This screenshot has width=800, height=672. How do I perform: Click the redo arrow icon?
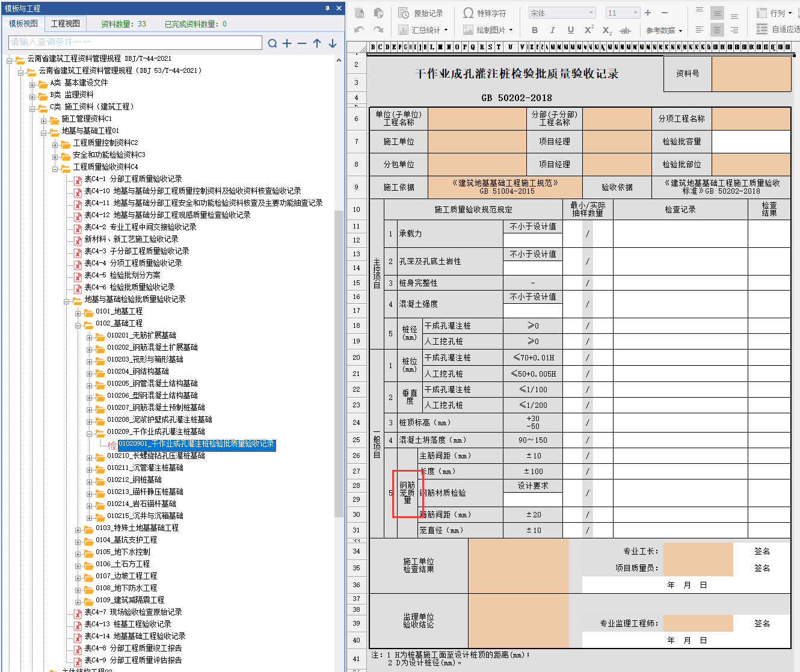[378, 29]
